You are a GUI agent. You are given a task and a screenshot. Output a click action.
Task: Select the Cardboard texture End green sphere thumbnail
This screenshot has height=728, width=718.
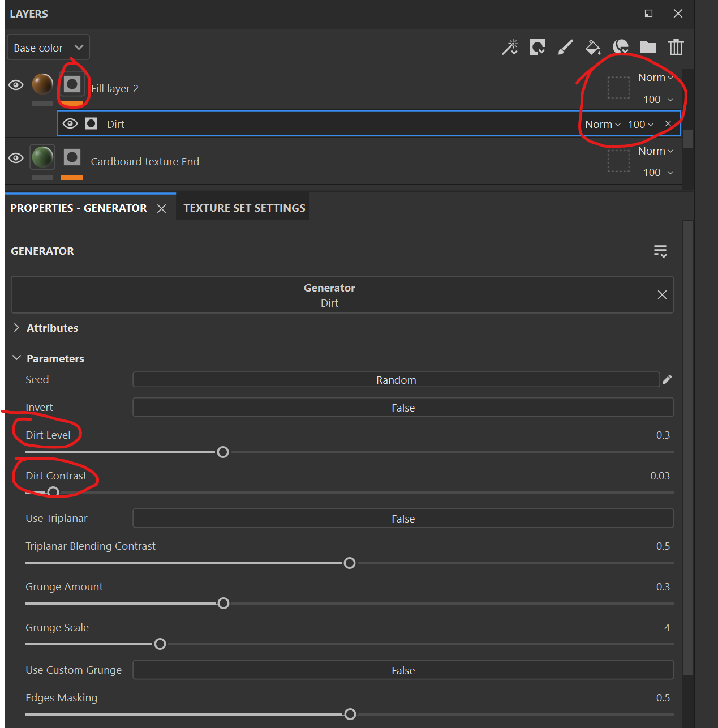click(42, 157)
